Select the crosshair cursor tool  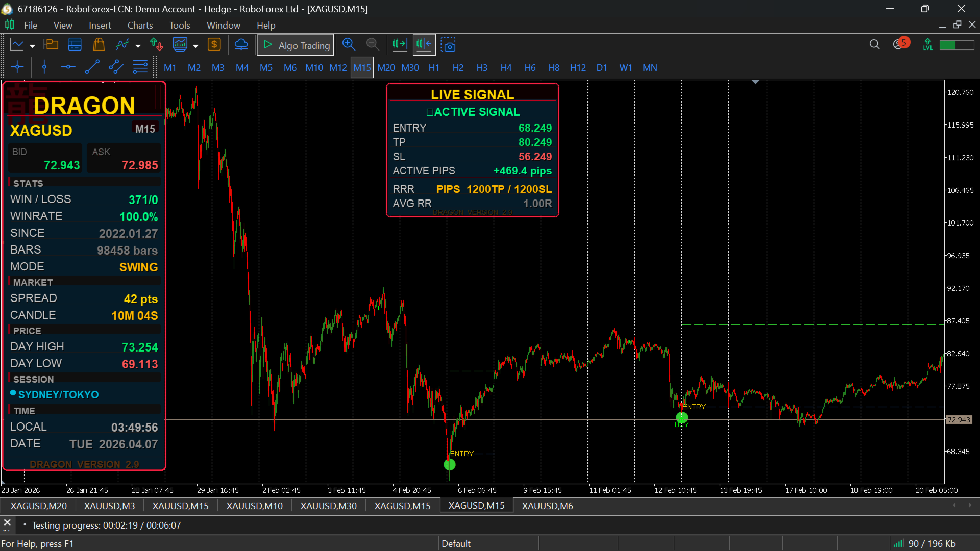(x=17, y=67)
